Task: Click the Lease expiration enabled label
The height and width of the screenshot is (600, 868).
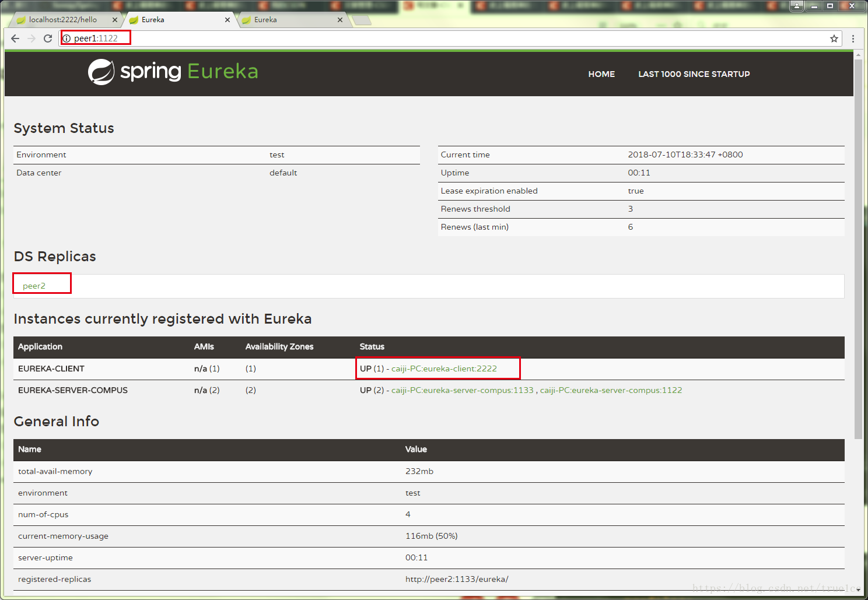Action: coord(489,191)
